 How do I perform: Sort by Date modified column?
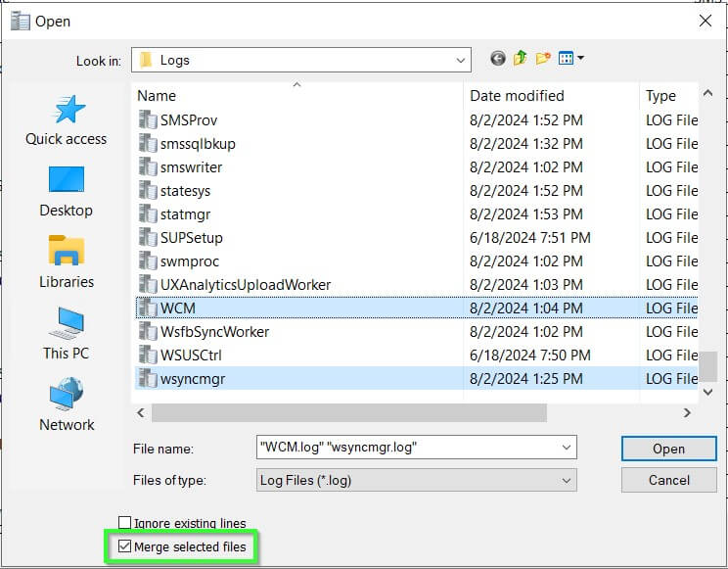point(551,95)
